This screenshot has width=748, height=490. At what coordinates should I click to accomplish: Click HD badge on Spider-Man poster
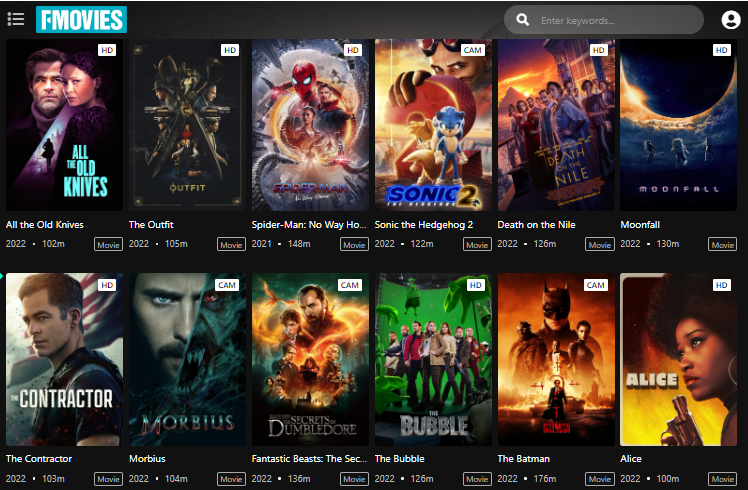pos(353,50)
